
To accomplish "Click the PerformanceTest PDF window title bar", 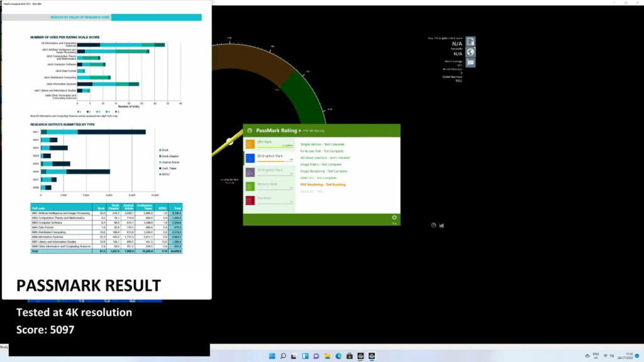I will coord(107,4).
